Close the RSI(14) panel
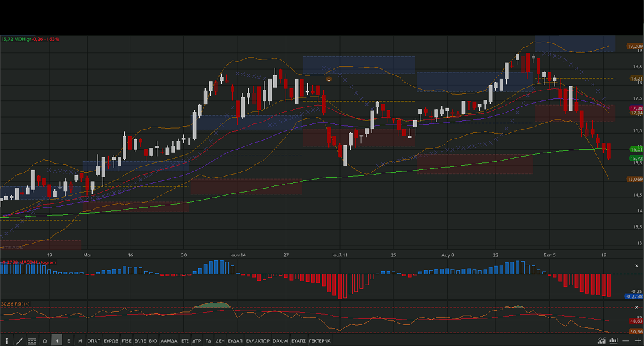 click(636, 308)
